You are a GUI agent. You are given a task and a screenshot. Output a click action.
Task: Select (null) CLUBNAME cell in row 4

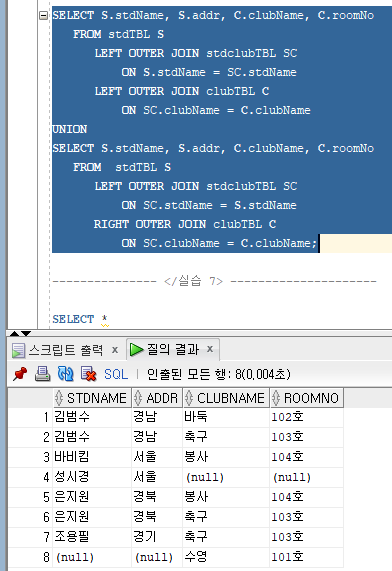[x=226, y=477]
